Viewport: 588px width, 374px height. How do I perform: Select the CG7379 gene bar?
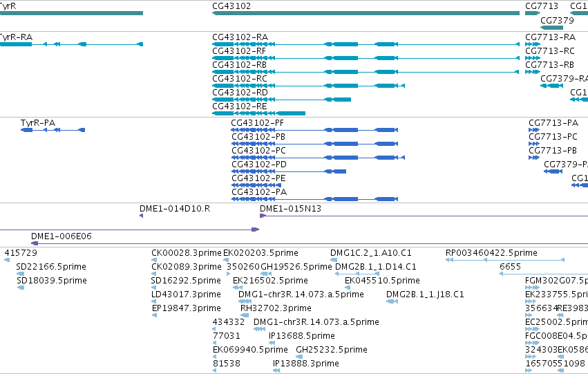pos(551,28)
